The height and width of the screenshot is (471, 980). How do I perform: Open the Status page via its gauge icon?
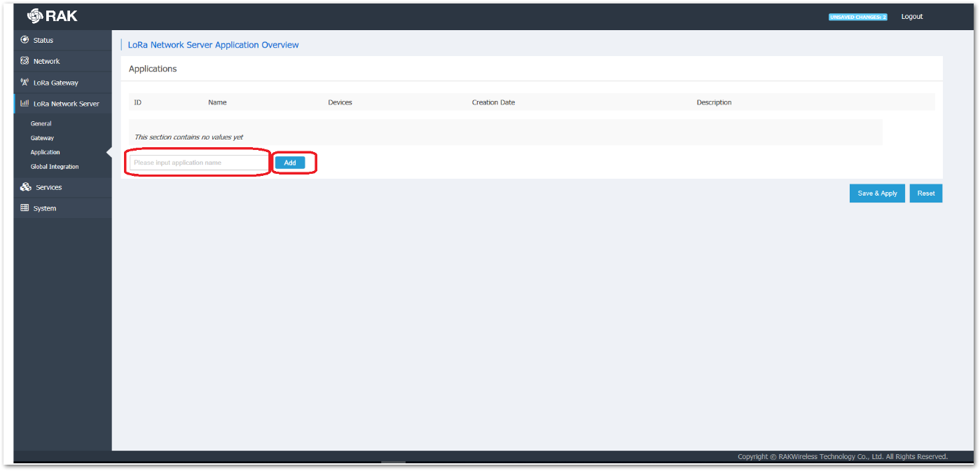click(x=24, y=40)
